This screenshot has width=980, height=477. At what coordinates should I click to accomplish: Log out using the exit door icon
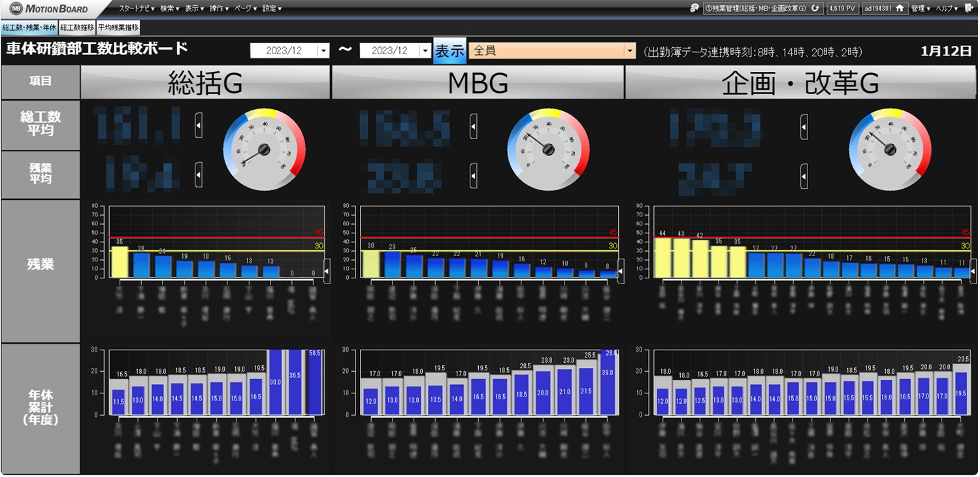pyautogui.click(x=968, y=8)
